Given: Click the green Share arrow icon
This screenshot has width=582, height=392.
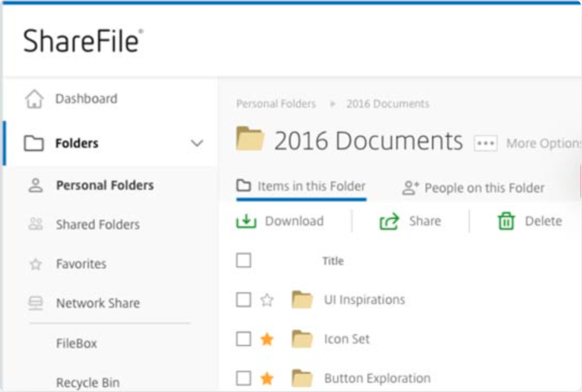Looking at the screenshot, I should [389, 221].
